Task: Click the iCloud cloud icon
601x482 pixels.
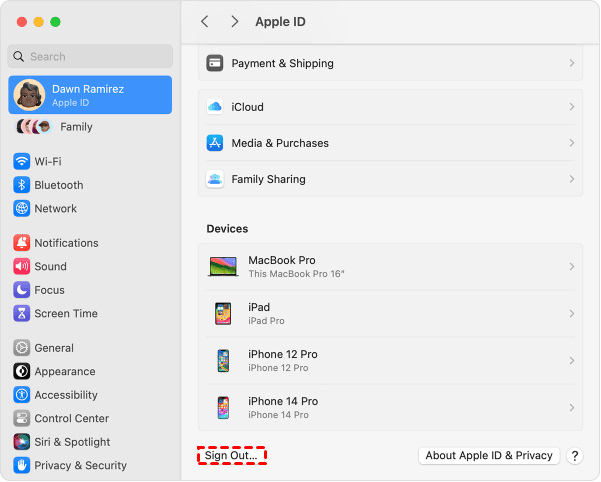Action: click(215, 107)
